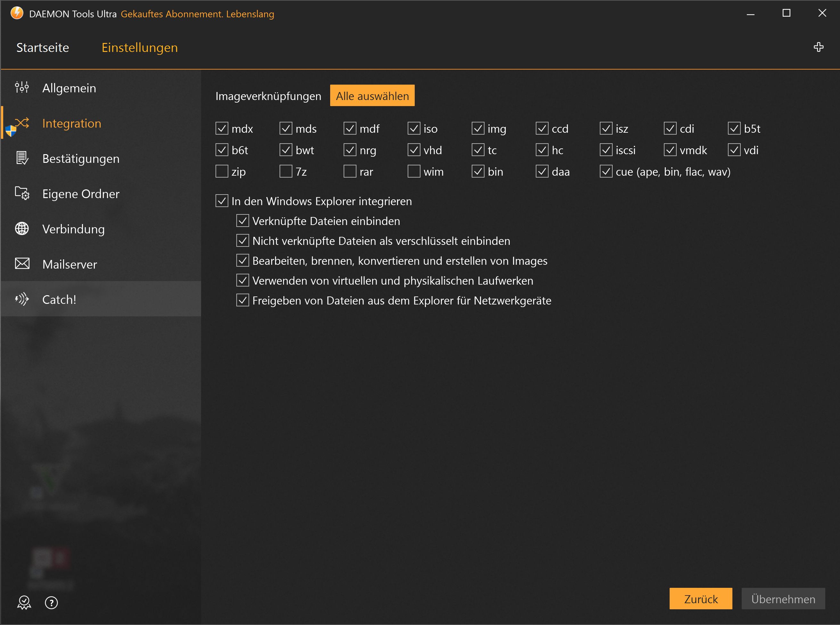Enable the rar file association checkbox

[350, 171]
